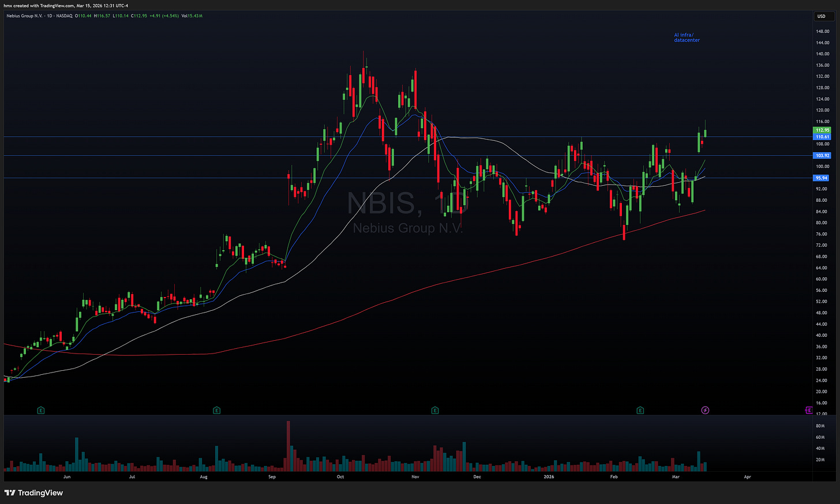This screenshot has height=504, width=840.
Task: Click the blue 95.94 price line label
Action: 822,178
